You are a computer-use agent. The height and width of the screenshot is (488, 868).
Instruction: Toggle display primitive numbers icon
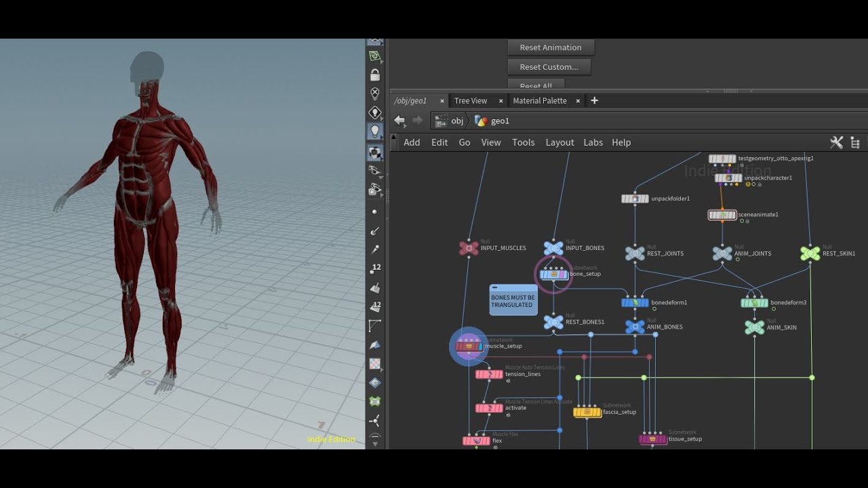click(x=375, y=307)
